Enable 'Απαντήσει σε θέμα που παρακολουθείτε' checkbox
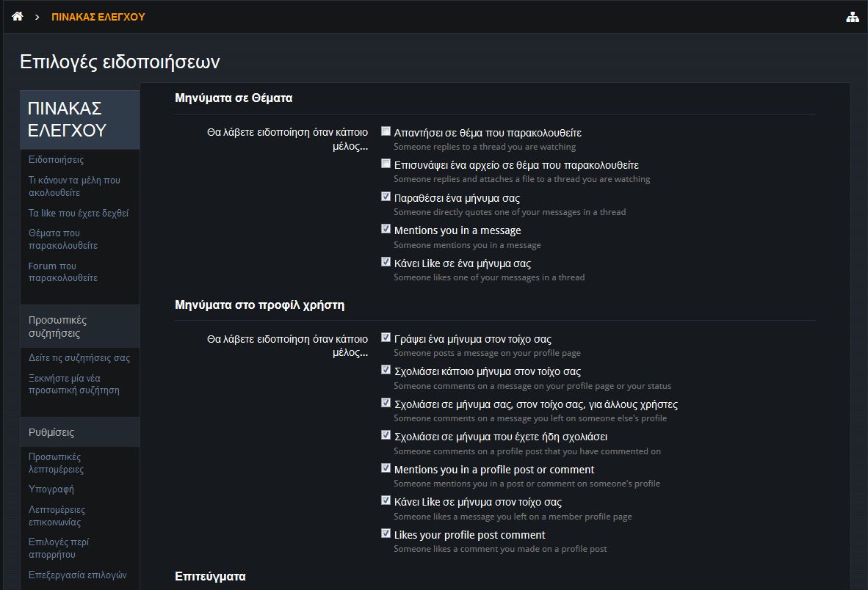Viewport: 868px width, 590px height. 386,131
